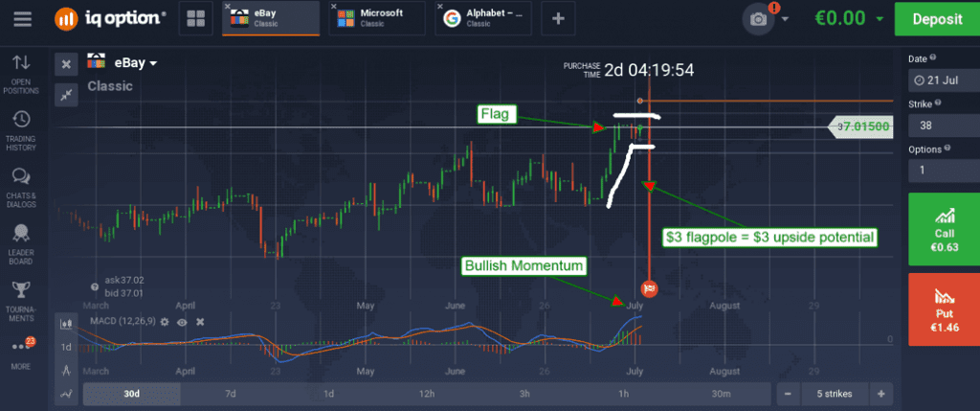Collapse the chart with the arrows icon
Viewport: 980px width, 411px height.
(x=66, y=95)
